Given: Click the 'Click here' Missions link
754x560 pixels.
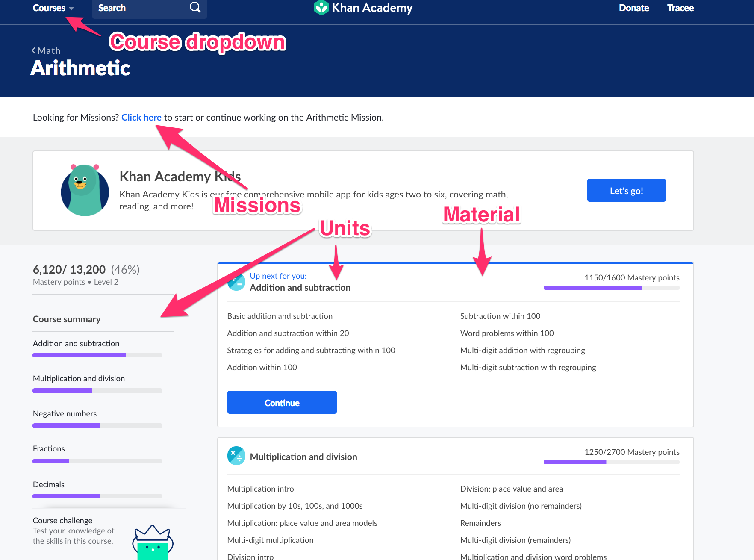Looking at the screenshot, I should [141, 117].
